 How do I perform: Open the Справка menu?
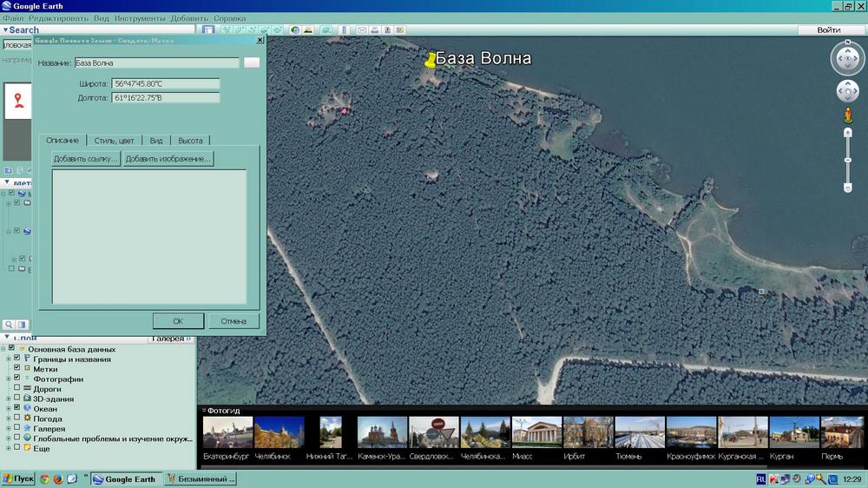229,18
